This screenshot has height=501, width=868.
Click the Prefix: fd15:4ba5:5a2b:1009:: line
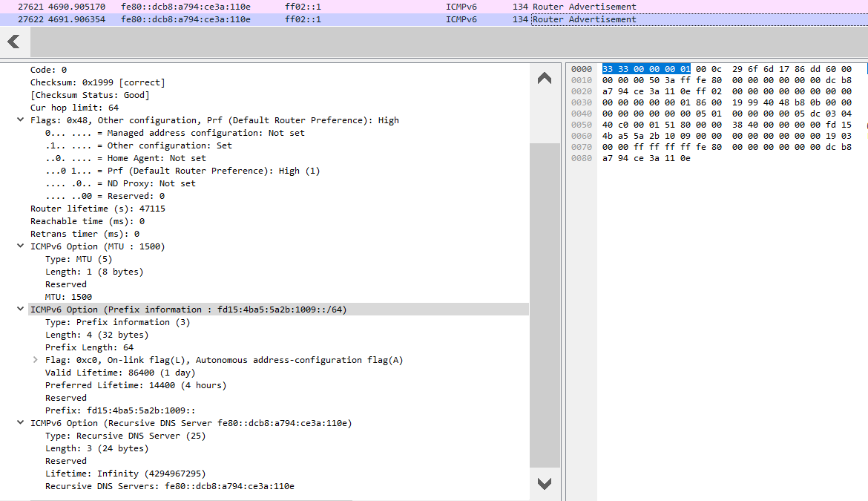click(119, 410)
